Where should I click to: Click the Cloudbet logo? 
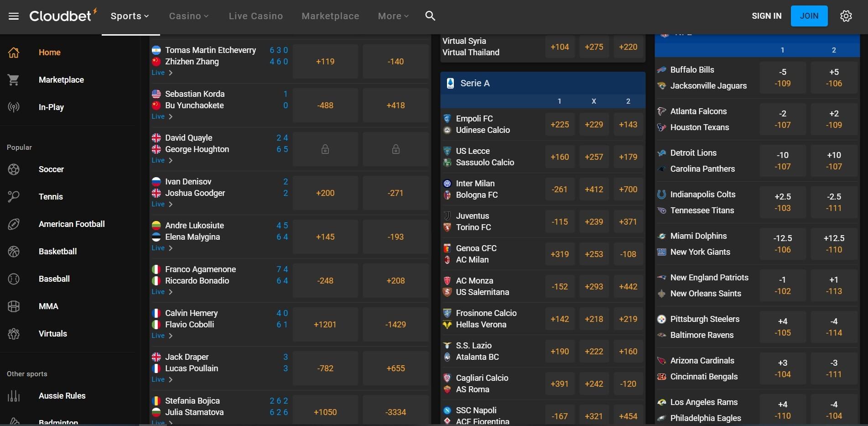(63, 16)
